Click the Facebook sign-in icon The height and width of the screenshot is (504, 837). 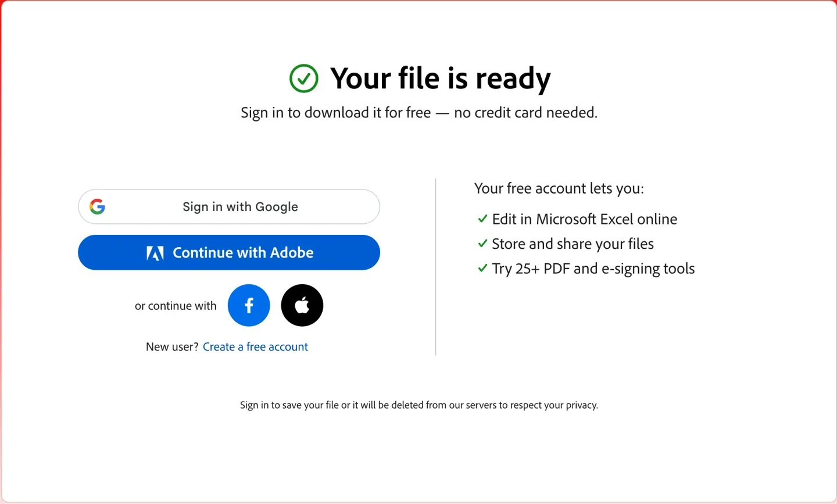249,305
